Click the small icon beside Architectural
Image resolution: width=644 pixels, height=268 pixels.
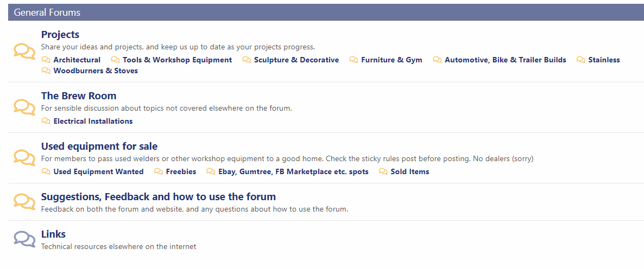coord(46,60)
